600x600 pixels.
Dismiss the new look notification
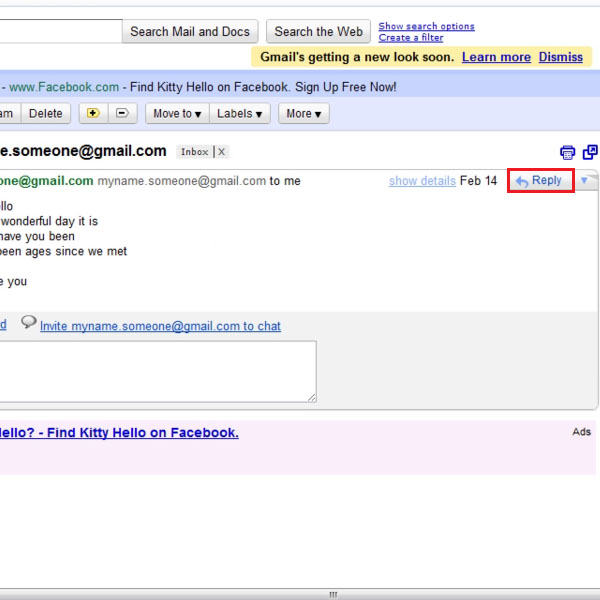click(561, 57)
